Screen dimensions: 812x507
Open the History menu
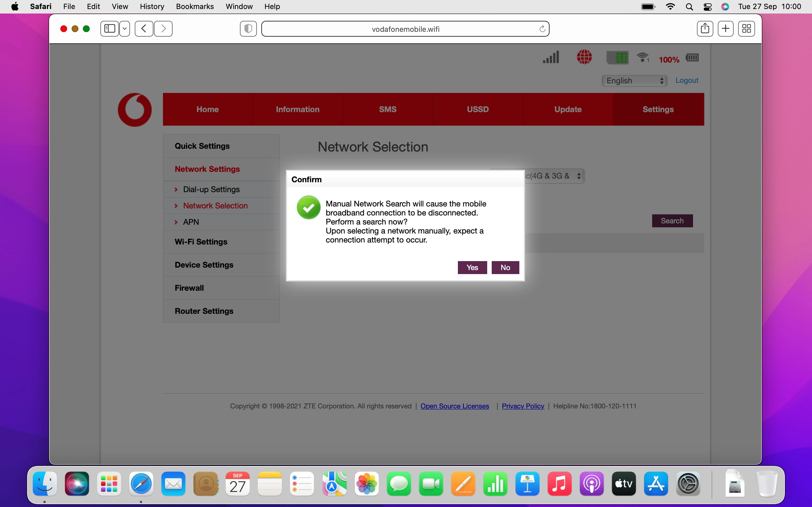coord(152,6)
